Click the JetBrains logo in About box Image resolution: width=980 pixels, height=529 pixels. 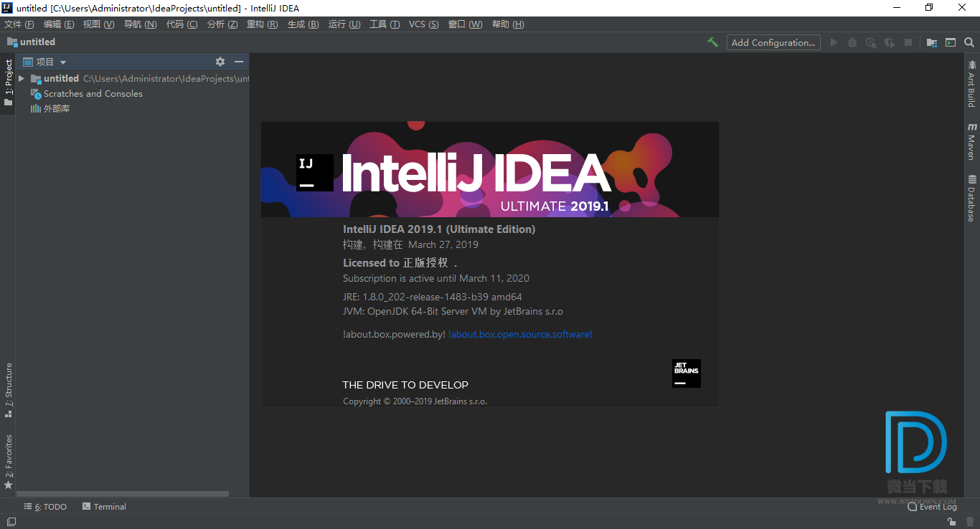(x=687, y=373)
